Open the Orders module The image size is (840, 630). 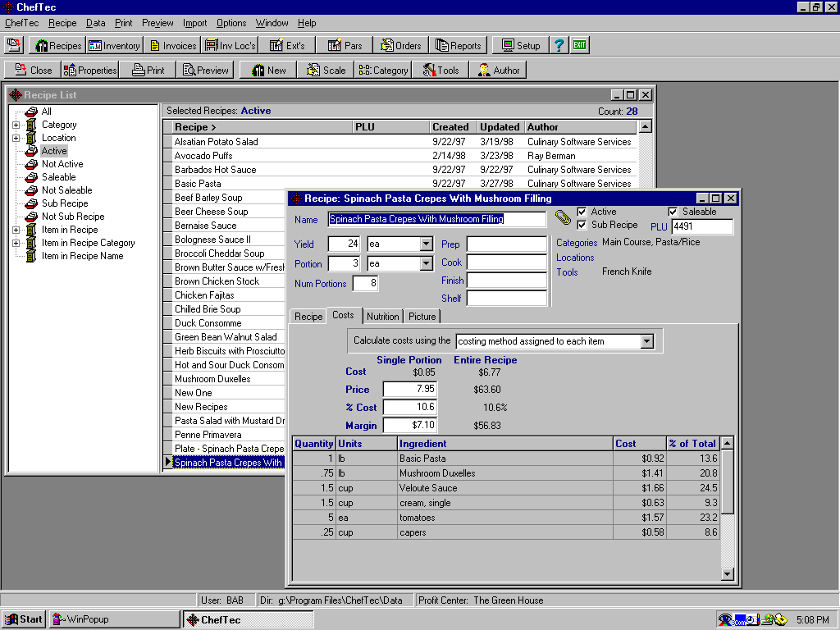400,46
